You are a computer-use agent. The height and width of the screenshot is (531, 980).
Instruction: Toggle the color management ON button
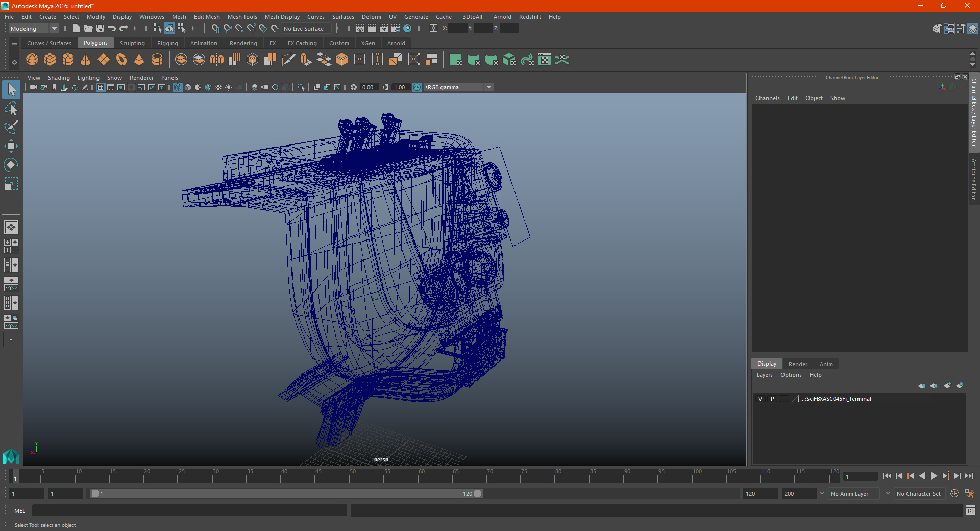tap(417, 87)
